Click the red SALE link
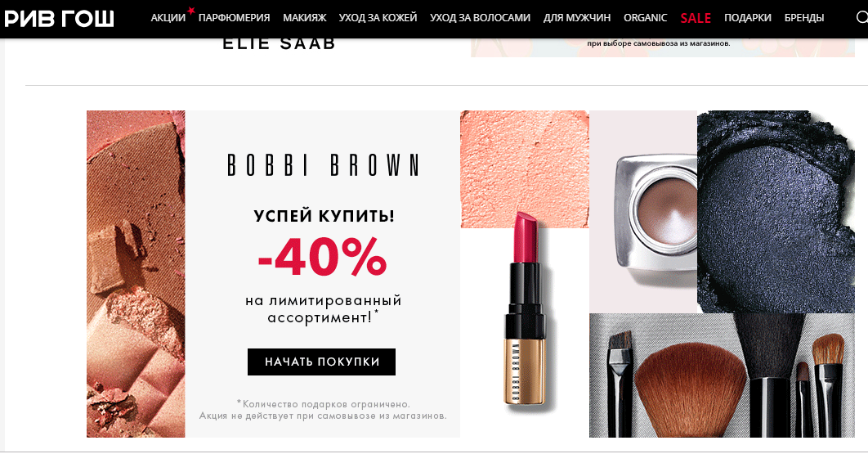868x454 pixels. pyautogui.click(x=696, y=18)
